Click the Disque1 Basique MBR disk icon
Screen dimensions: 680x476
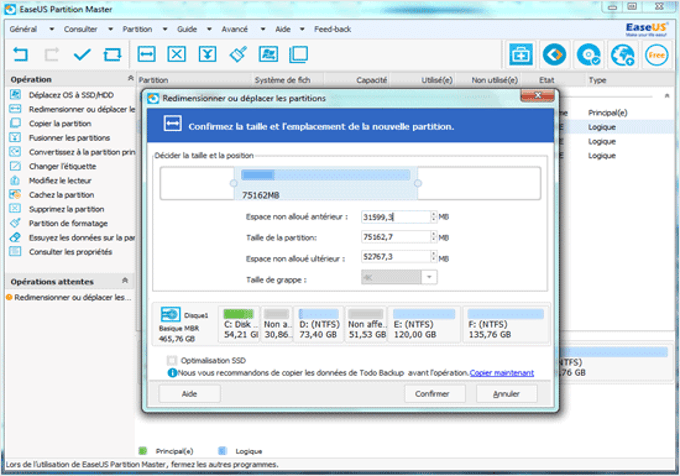coord(170,314)
